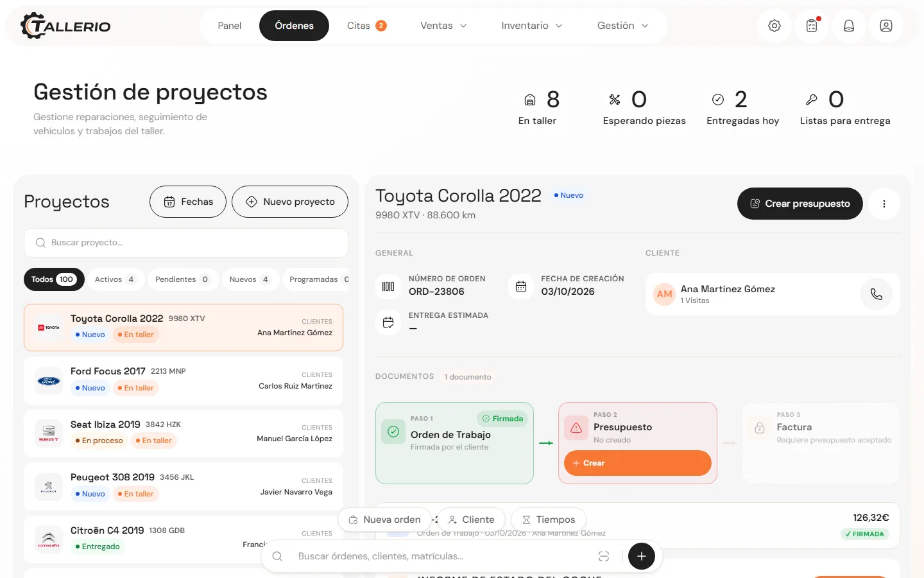Open the Fechas date filter
Screen dimensions: 924x578
(188, 202)
